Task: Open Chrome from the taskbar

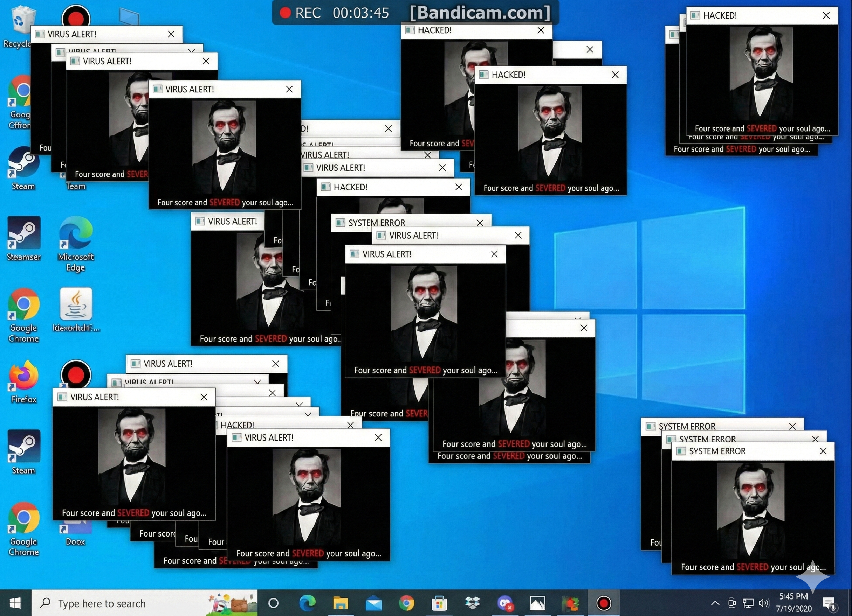Action: tap(406, 603)
